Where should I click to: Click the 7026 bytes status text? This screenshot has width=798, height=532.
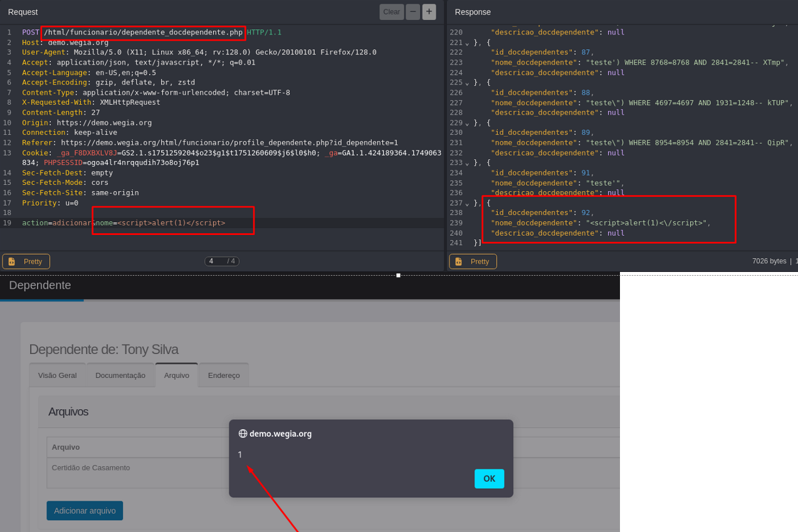click(769, 261)
